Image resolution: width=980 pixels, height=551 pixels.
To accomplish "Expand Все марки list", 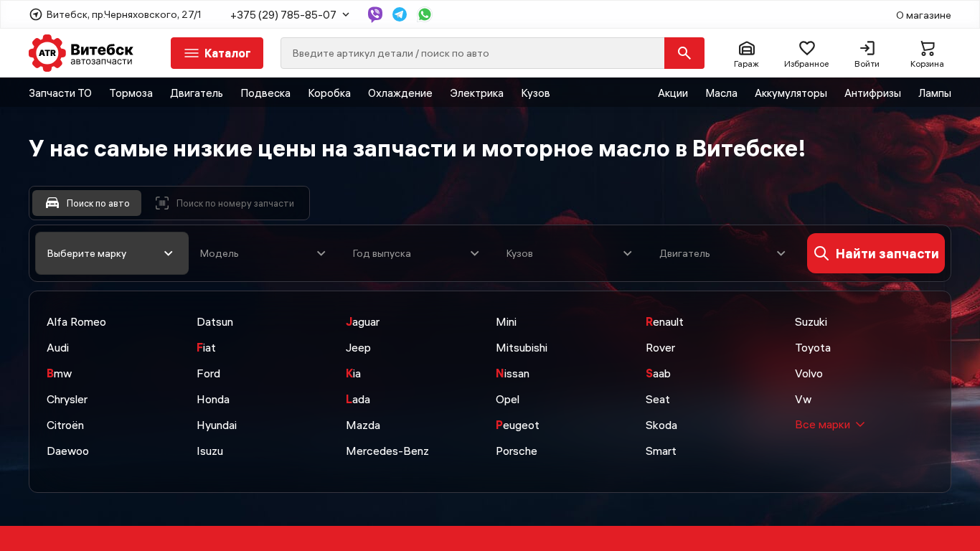I will click(829, 425).
